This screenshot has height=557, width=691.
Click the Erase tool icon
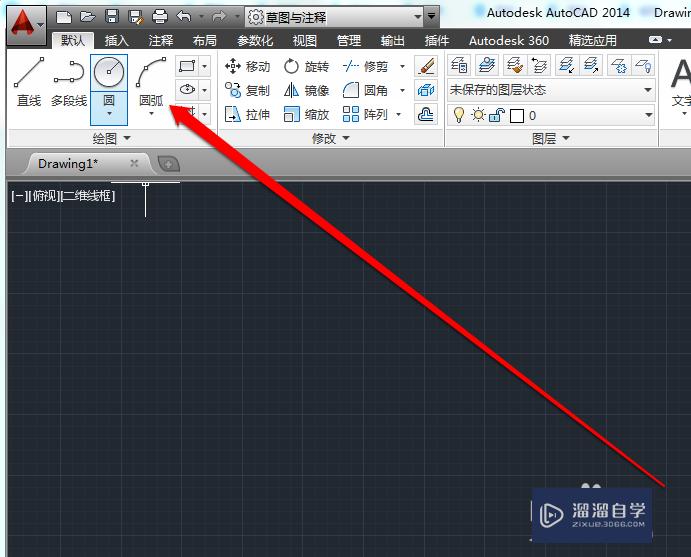[x=426, y=66]
